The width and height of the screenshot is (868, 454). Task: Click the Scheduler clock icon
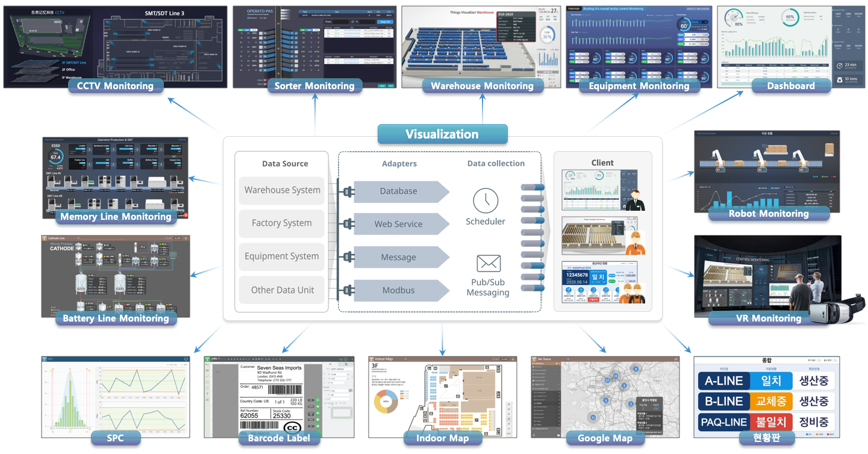pyautogui.click(x=486, y=201)
